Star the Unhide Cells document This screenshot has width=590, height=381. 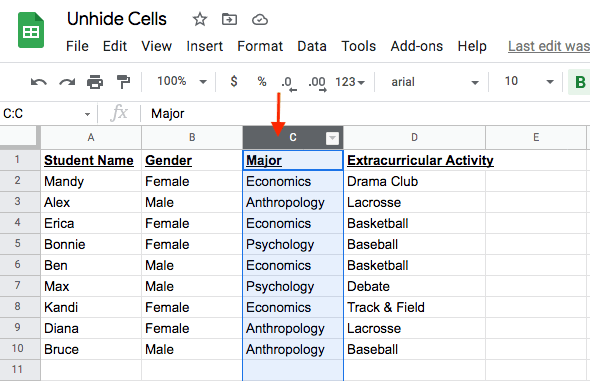coord(200,19)
